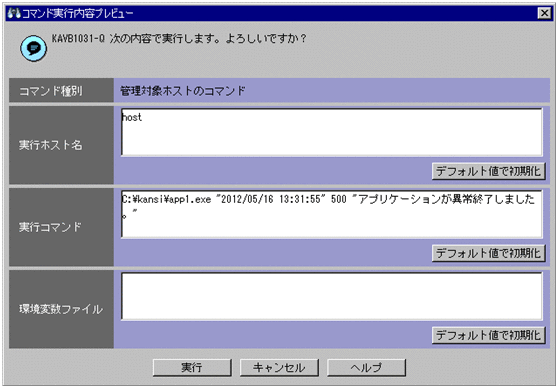Click the title bar application icon

[x=14, y=13]
